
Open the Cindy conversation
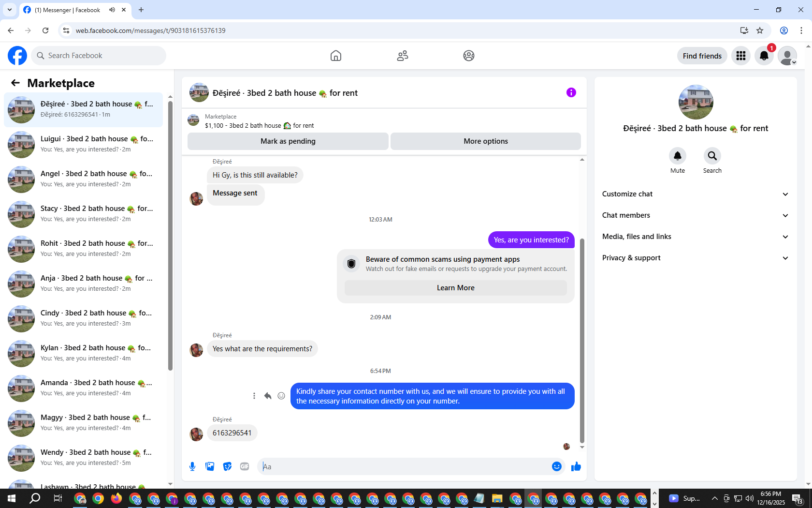pyautogui.click(x=83, y=319)
